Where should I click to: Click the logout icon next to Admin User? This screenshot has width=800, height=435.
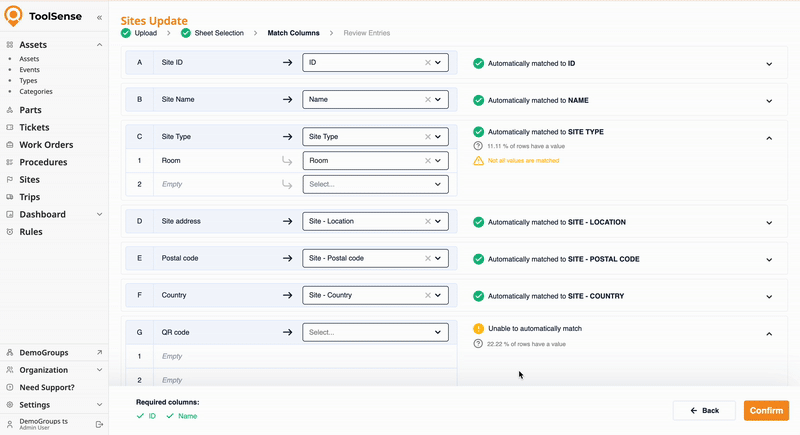coord(99,424)
